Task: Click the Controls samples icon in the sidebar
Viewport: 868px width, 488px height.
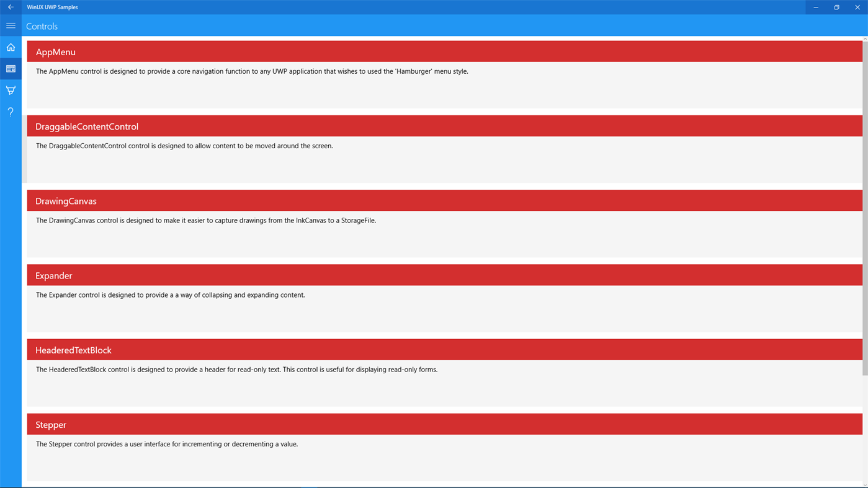Action: (11, 68)
